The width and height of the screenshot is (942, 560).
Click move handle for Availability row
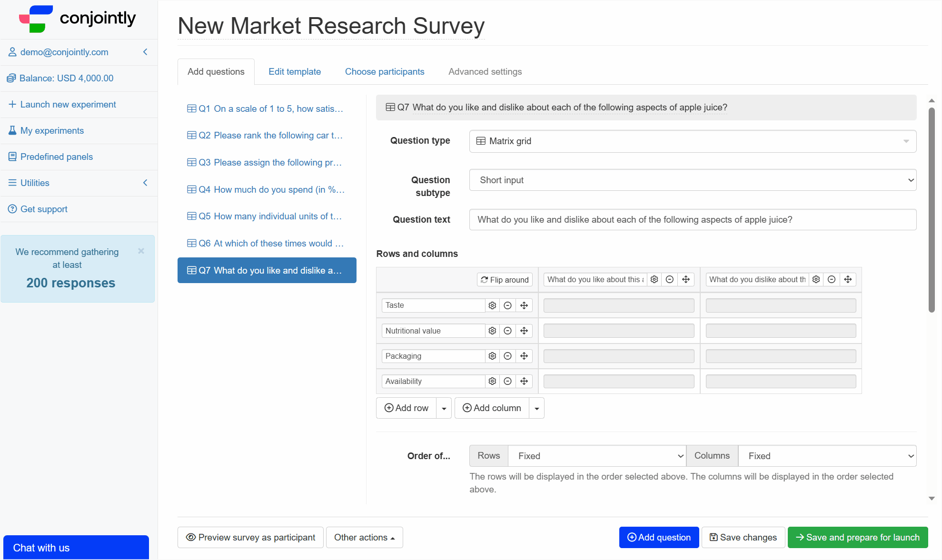pyautogui.click(x=524, y=381)
